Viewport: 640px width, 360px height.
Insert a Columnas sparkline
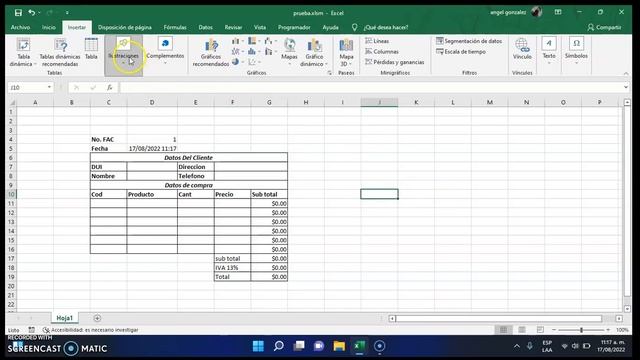(382, 51)
